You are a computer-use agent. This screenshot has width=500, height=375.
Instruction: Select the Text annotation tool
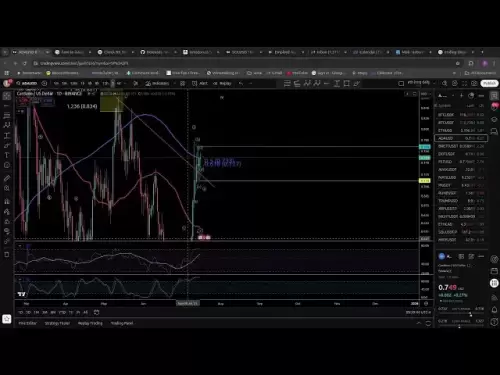point(7,155)
